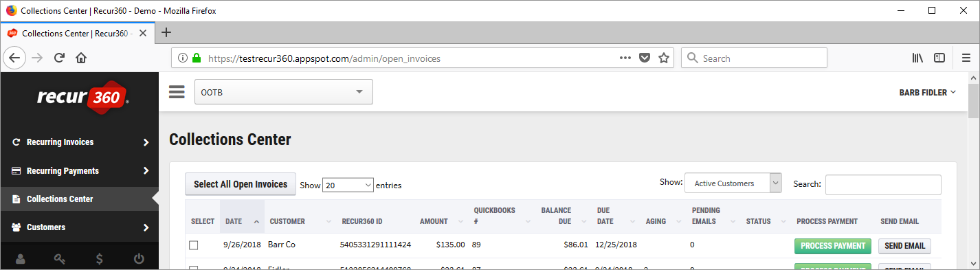This screenshot has height=270, width=980.
Task: Save page to Pocket
Action: [645, 58]
